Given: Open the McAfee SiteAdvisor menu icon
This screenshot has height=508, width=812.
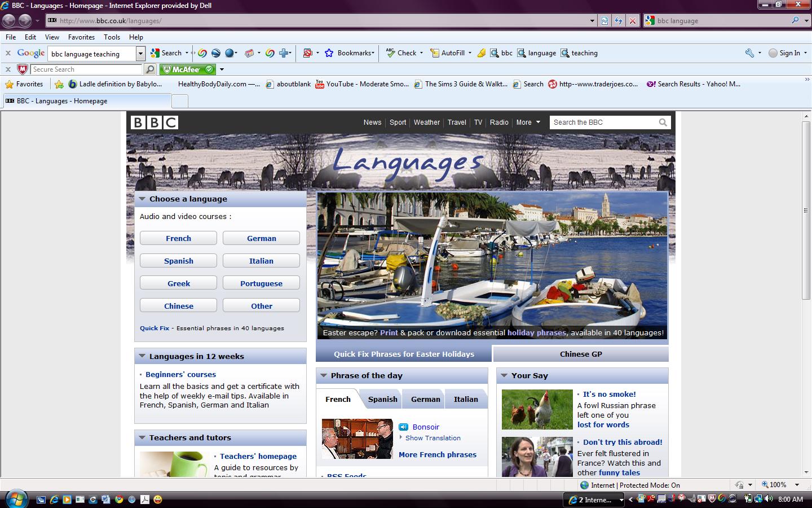Looking at the screenshot, I should [222, 69].
